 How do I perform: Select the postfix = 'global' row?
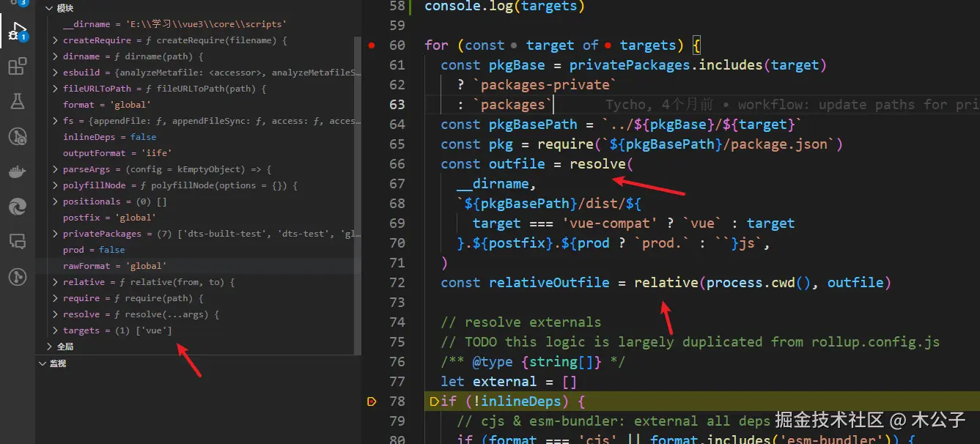pyautogui.click(x=195, y=218)
